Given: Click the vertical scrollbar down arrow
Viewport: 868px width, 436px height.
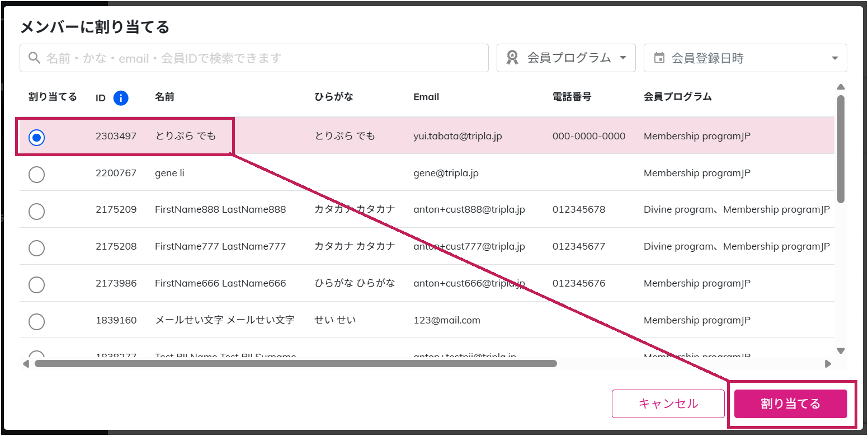Looking at the screenshot, I should click(840, 350).
